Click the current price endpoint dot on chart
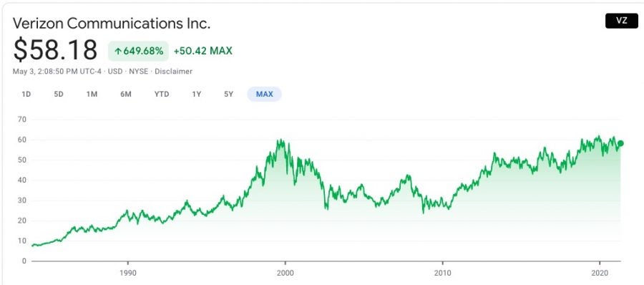Viewport: 644px width, 285px height. (x=620, y=143)
